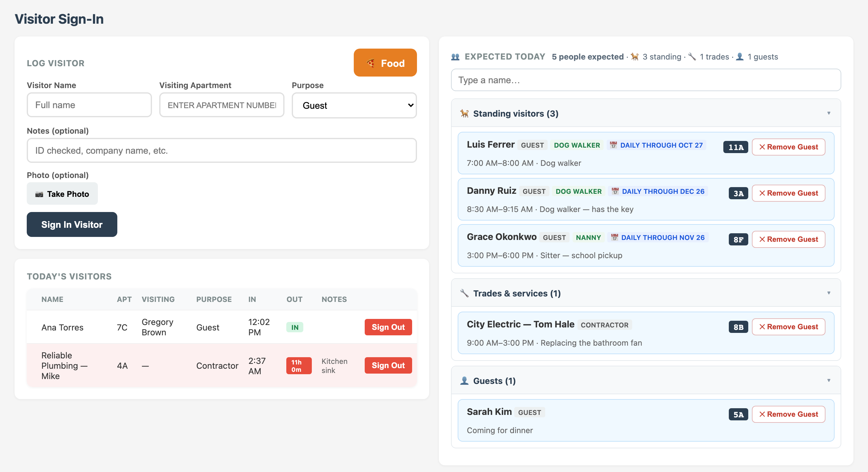This screenshot has width=868, height=472.
Task: Click DOG WALKER tag on Luis Ferrer
Action: tap(577, 145)
